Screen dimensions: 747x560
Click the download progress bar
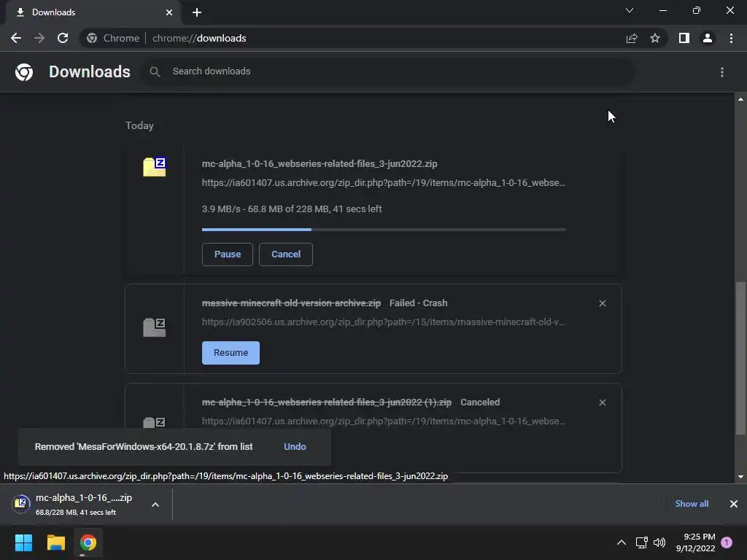pos(384,230)
